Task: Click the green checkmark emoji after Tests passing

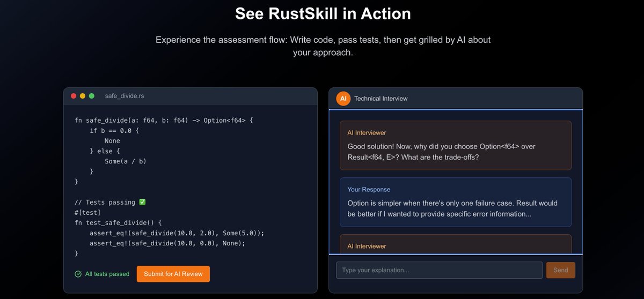Action: coord(142,202)
